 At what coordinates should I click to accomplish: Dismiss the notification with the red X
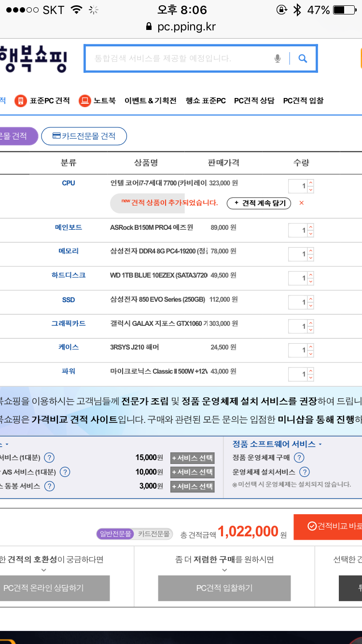coord(302,203)
